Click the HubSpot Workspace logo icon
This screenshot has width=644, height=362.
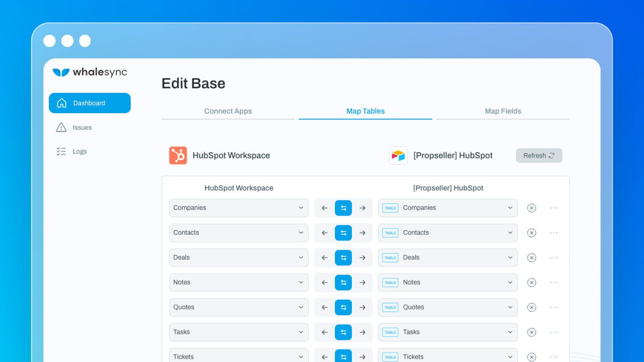(x=178, y=156)
